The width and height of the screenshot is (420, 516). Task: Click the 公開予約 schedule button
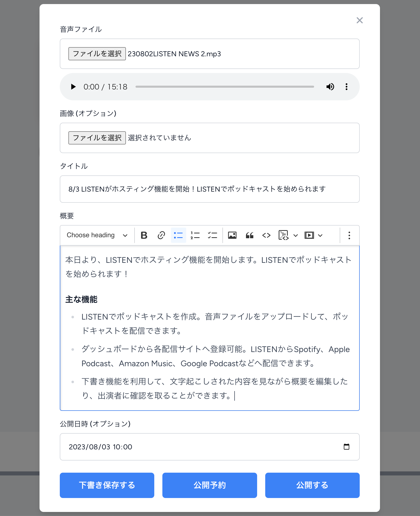210,485
